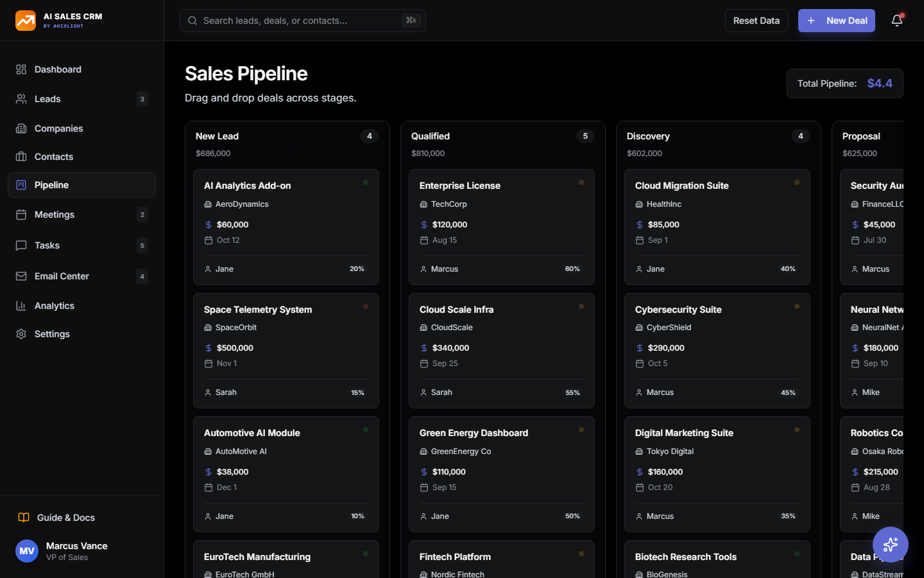Click the Tasks chat-bubble icon
The image size is (924, 578).
point(21,245)
